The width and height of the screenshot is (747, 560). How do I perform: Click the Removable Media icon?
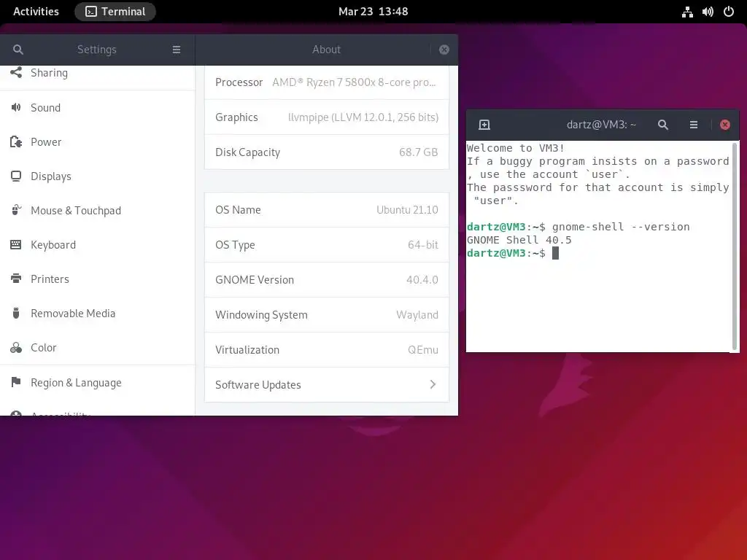point(16,314)
